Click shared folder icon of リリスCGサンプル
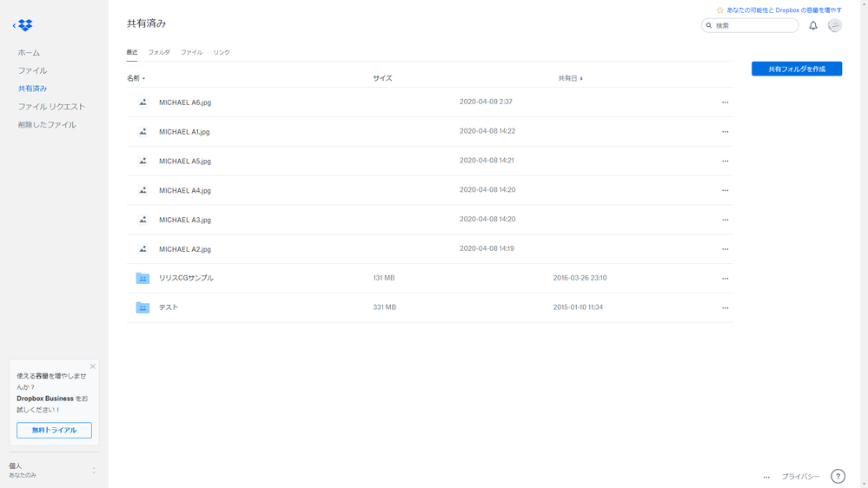Image resolution: width=868 pixels, height=488 pixels. coord(142,278)
